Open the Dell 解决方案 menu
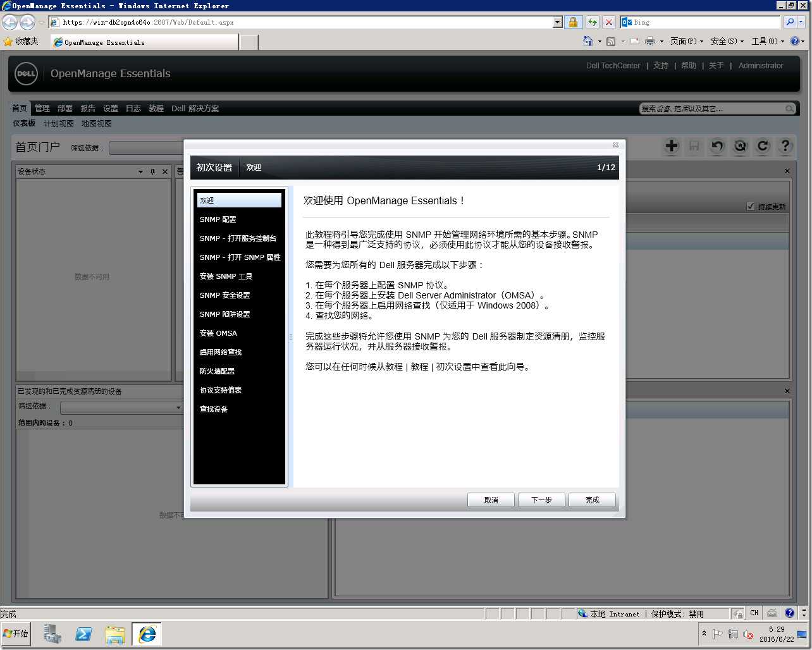This screenshot has width=812, height=650. [x=195, y=108]
